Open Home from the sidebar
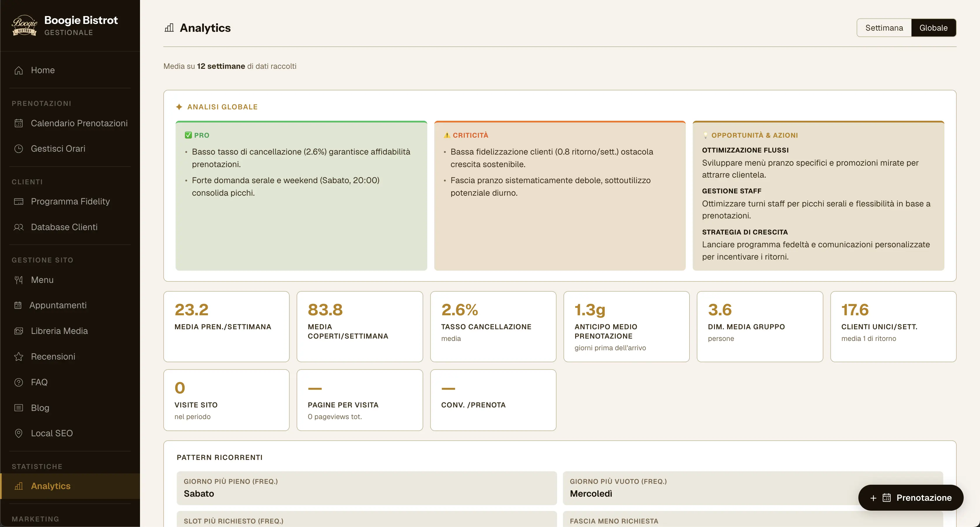The width and height of the screenshot is (980, 527). (70, 70)
